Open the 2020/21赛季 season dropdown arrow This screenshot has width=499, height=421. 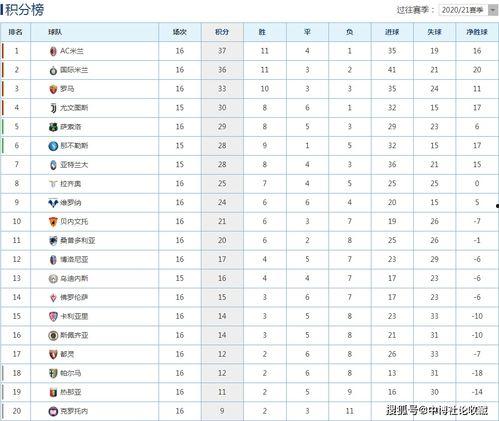coord(493,10)
